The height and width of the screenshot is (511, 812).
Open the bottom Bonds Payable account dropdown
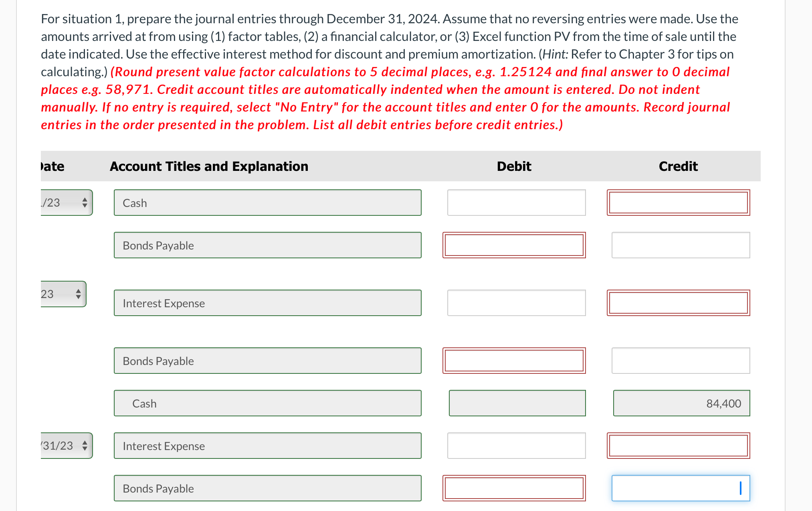[x=267, y=488]
